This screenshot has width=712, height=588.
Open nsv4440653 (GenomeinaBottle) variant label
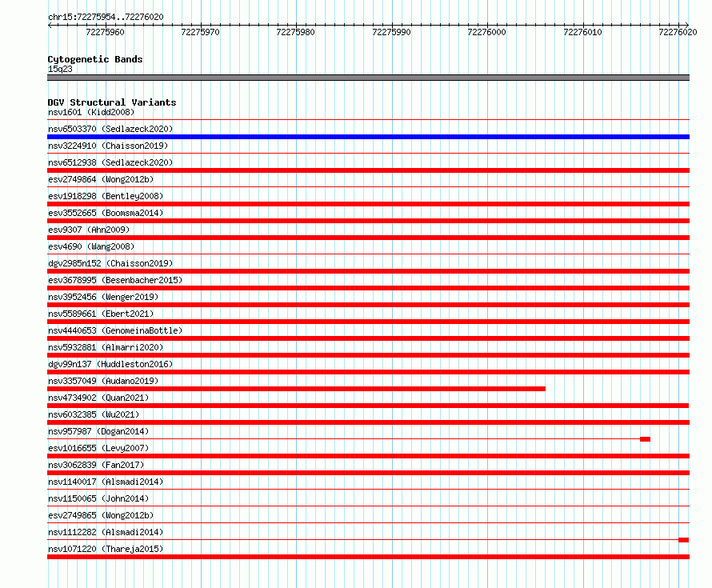[x=115, y=330]
